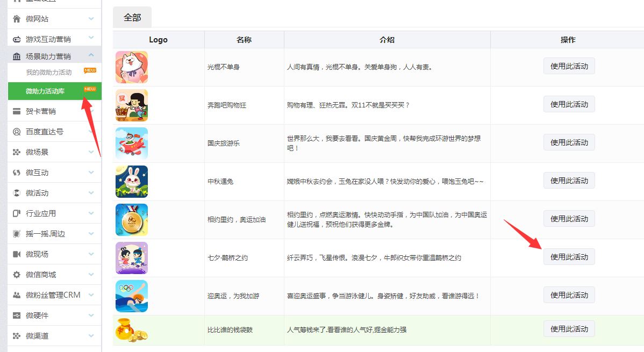Viewport: 644px width, 352px height.
Task: Click the 中秋逗兔 rabbit logo
Action: tap(132, 182)
